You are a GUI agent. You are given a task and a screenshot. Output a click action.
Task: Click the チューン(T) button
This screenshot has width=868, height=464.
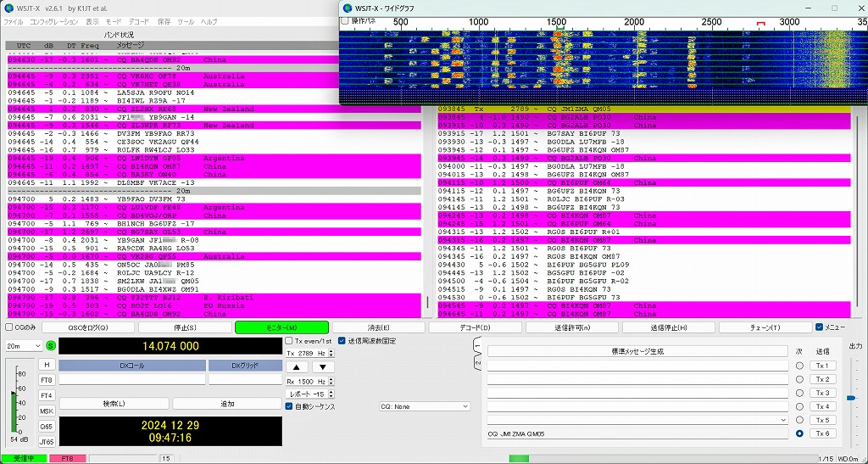[766, 327]
